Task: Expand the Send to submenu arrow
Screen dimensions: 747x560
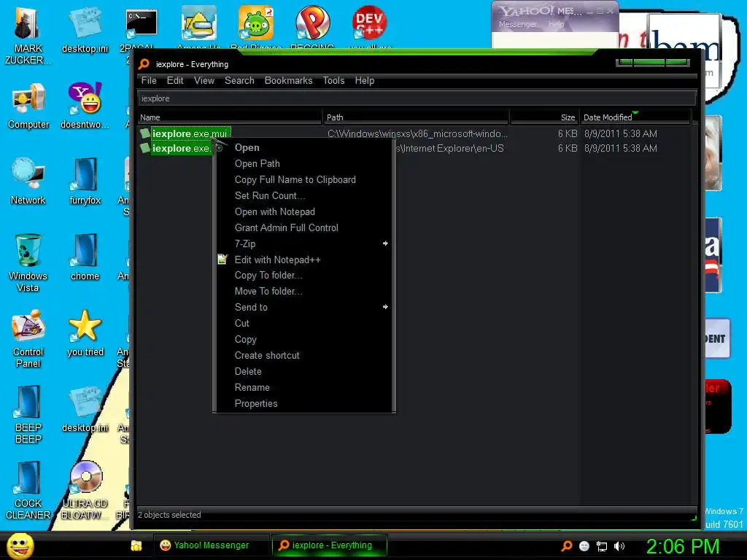Action: point(385,307)
